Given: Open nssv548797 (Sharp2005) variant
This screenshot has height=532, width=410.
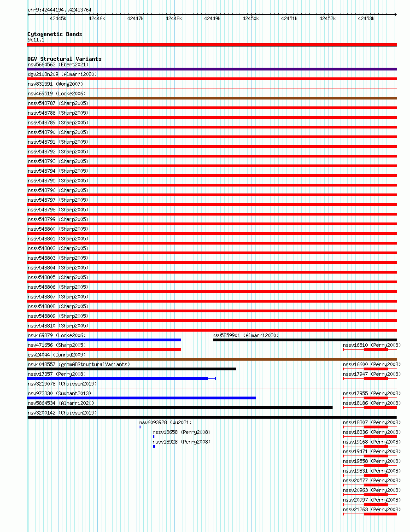Looking at the screenshot, I should pyautogui.click(x=58, y=200).
